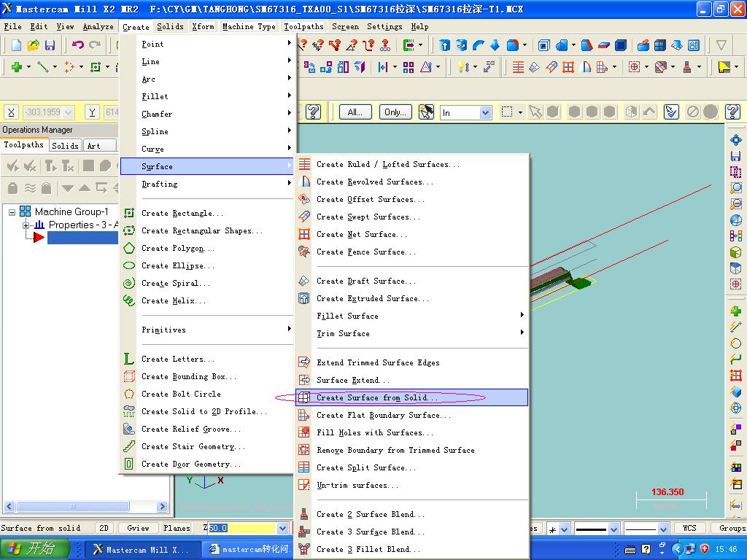Click the Z value input field
This screenshot has height=560, width=747.
(242, 528)
